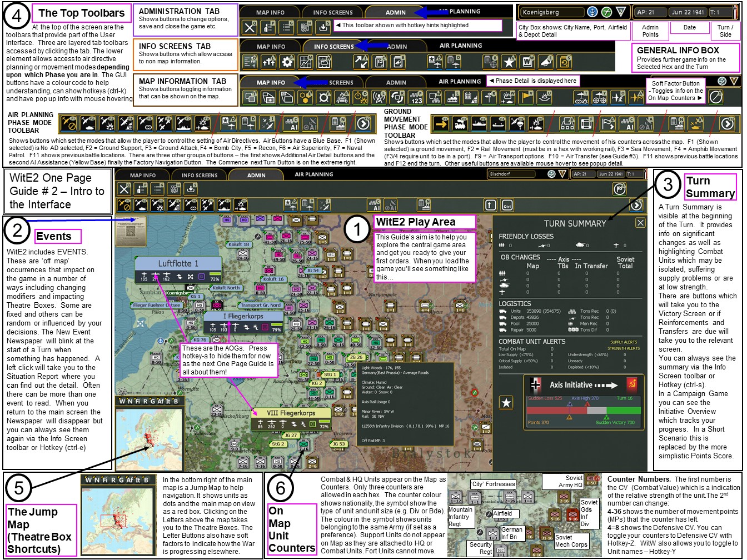Click the star button in the Turn Summary panel
The image size is (747, 560).
click(x=506, y=403)
